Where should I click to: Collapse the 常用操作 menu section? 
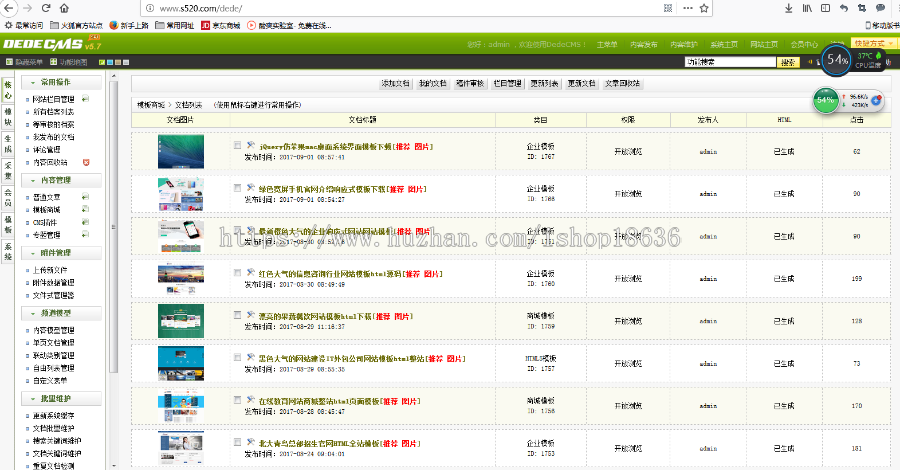click(x=61, y=83)
